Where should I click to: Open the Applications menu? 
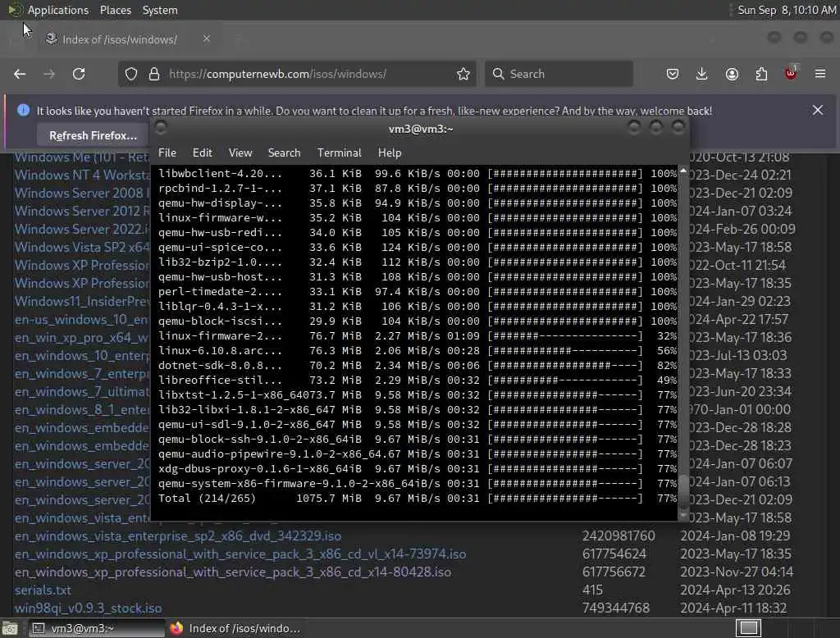click(x=58, y=10)
